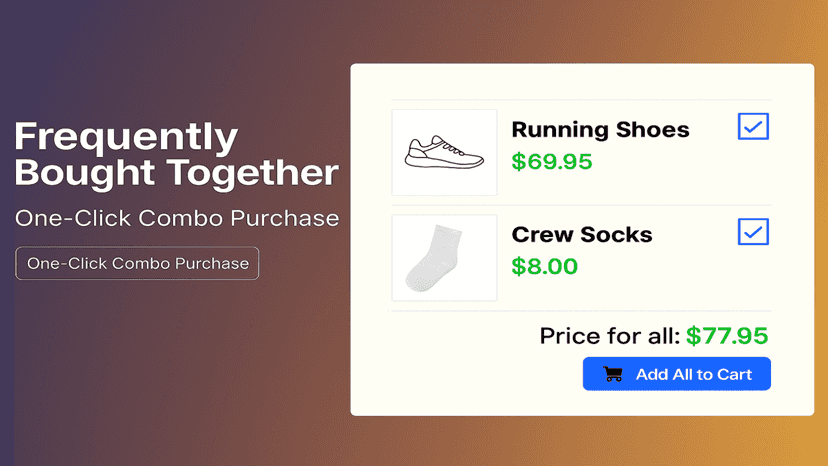Open the Crew Socks product thumbnail
This screenshot has height=466, width=828.
[x=444, y=258]
